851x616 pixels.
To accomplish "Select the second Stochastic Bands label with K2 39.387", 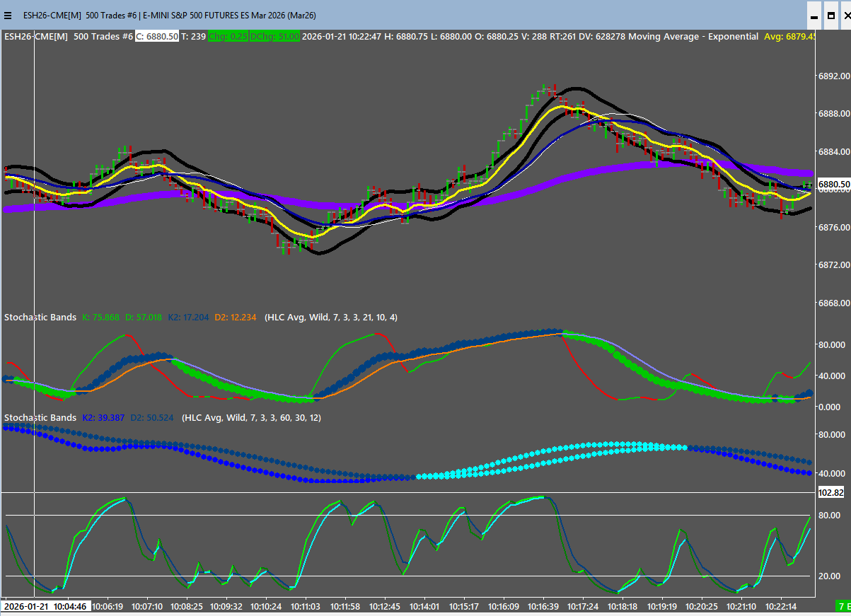I will coord(40,418).
